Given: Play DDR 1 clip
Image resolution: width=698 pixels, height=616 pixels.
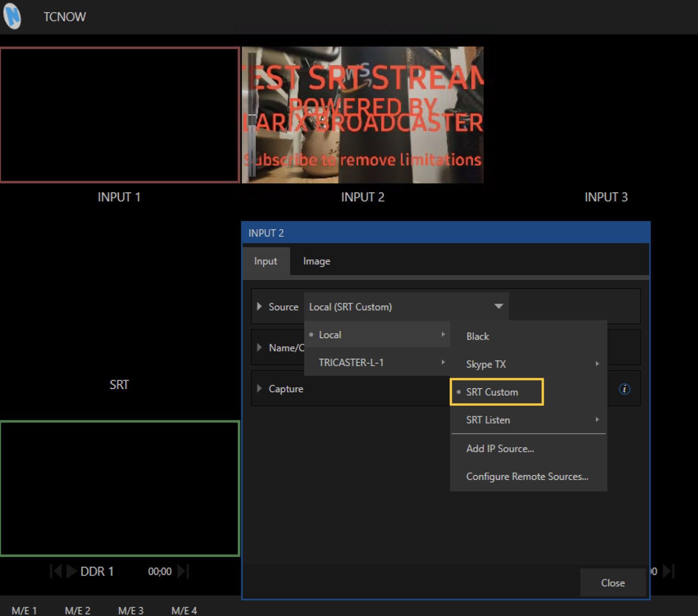Looking at the screenshot, I should pyautogui.click(x=72, y=572).
